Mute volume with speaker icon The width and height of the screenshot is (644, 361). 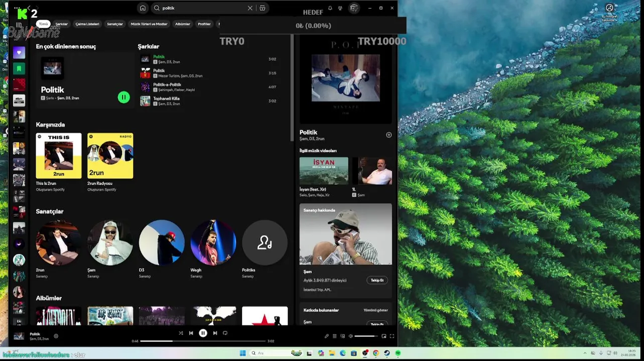pos(351,336)
